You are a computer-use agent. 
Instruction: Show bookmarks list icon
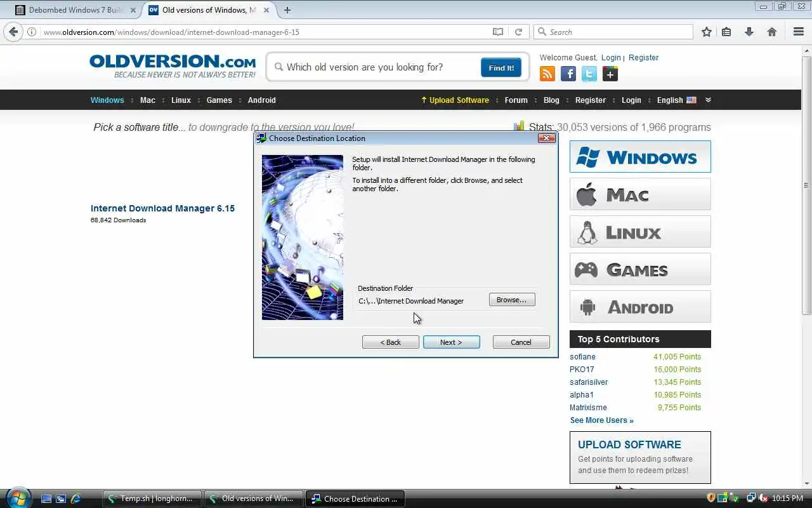coord(726,32)
